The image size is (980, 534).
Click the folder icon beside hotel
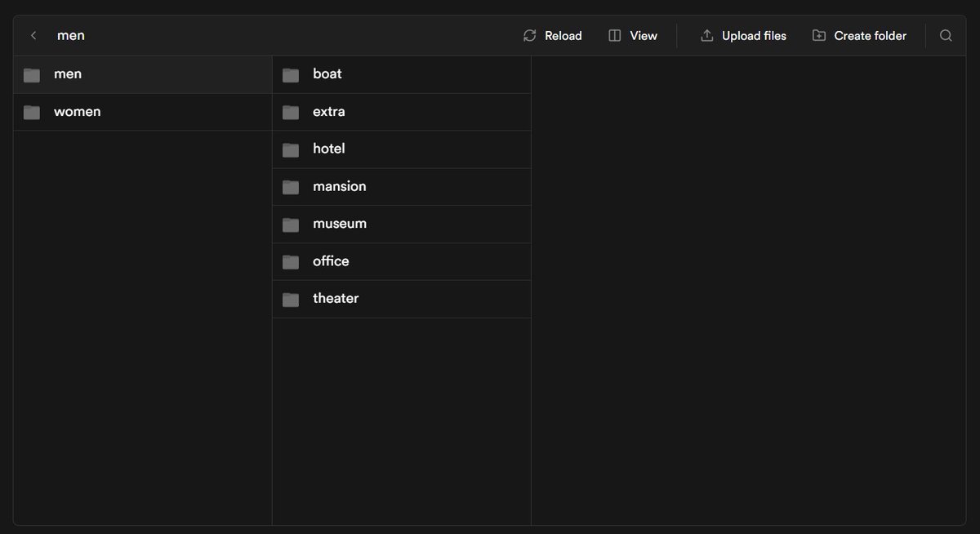(291, 150)
